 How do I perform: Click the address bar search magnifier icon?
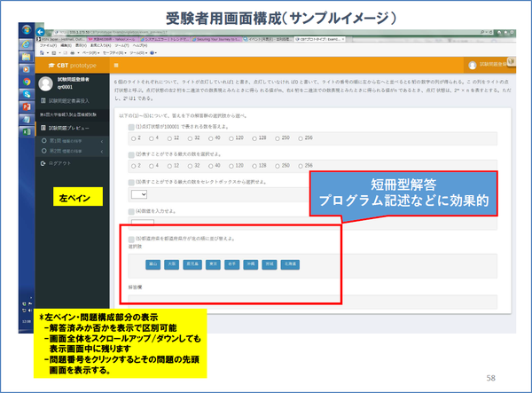click(x=482, y=32)
